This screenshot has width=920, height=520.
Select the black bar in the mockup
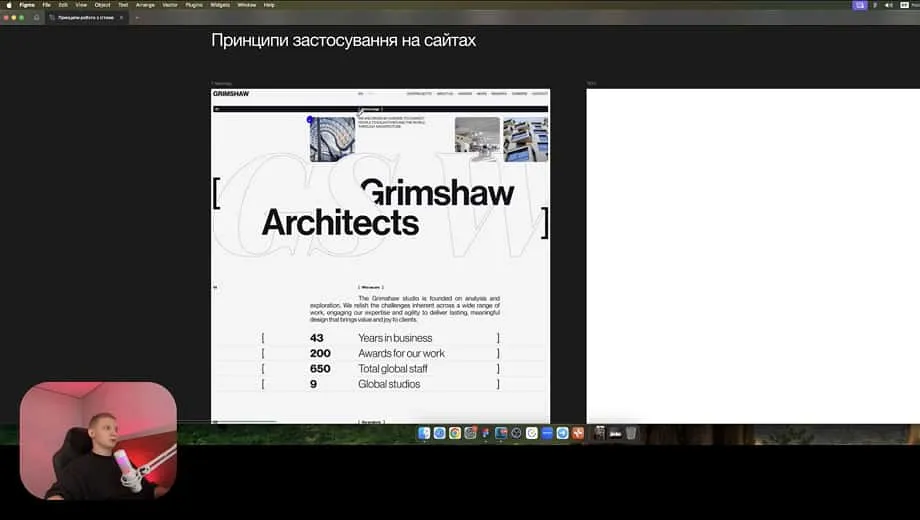pyautogui.click(x=380, y=109)
